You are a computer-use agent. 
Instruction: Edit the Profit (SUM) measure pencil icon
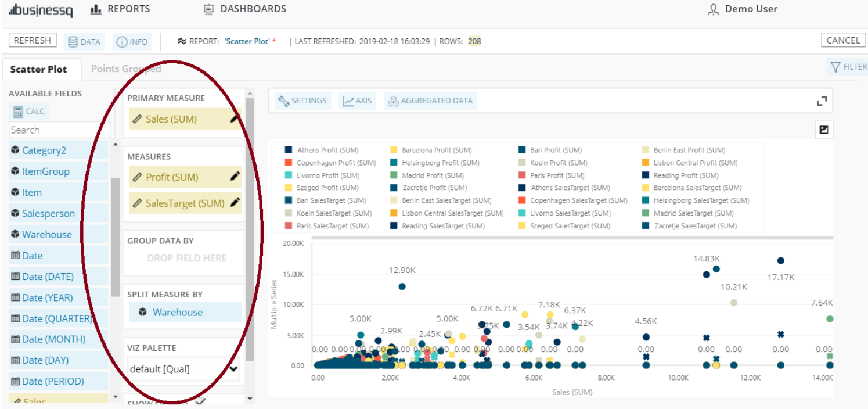tap(236, 177)
